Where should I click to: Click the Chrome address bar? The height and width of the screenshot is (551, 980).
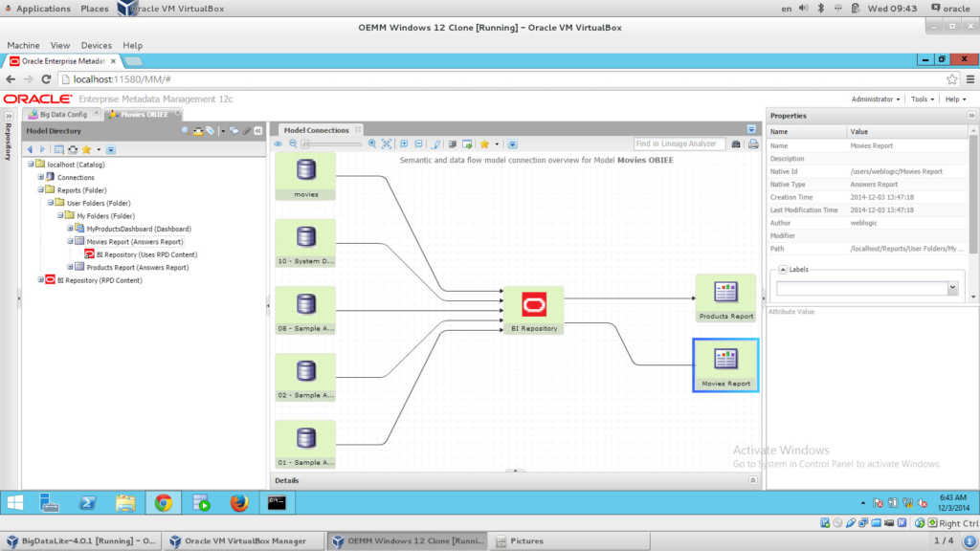point(503,79)
